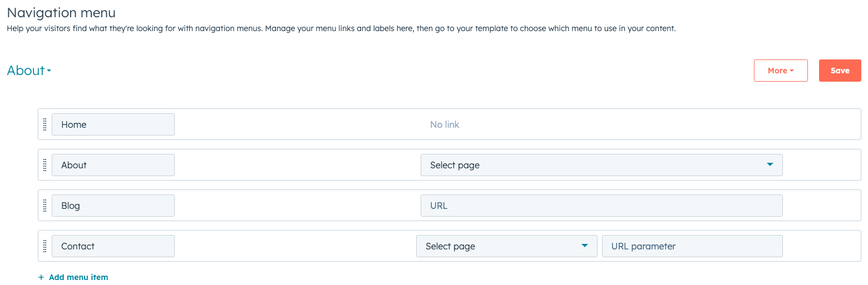
Task: Add a new menu item
Action: coord(73,277)
